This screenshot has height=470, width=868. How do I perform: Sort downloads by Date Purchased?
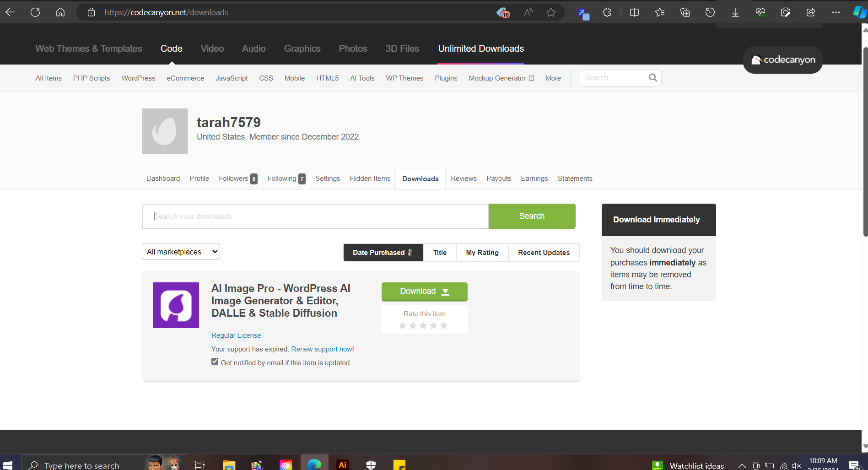click(383, 253)
